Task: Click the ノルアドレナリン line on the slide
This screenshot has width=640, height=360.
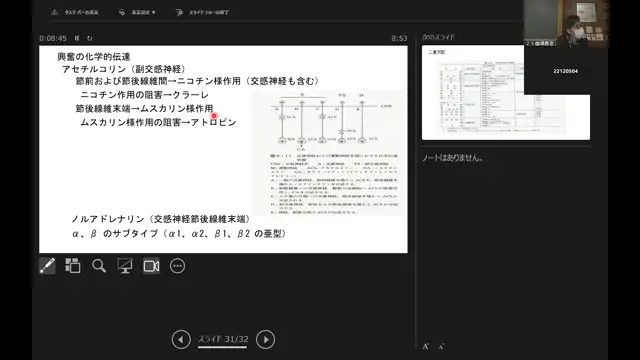Action: 161,219
